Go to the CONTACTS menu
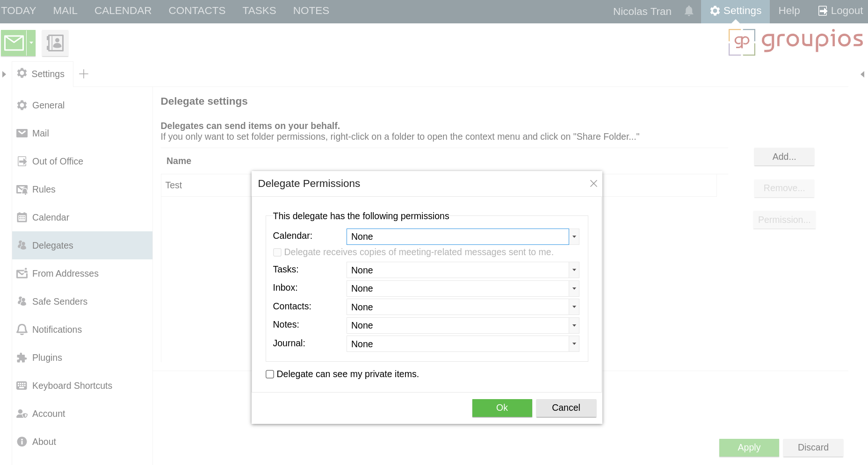868x465 pixels. tap(197, 11)
